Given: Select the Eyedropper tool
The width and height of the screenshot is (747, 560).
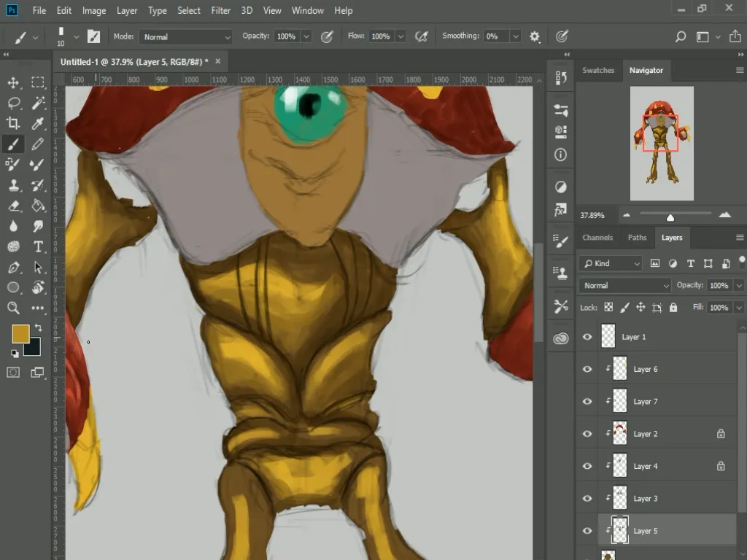Looking at the screenshot, I should pyautogui.click(x=38, y=123).
